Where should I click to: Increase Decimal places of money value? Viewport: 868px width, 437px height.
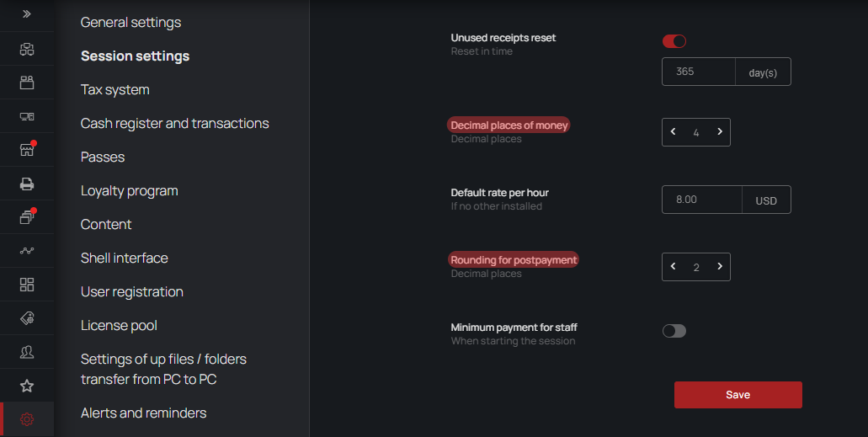(x=719, y=132)
